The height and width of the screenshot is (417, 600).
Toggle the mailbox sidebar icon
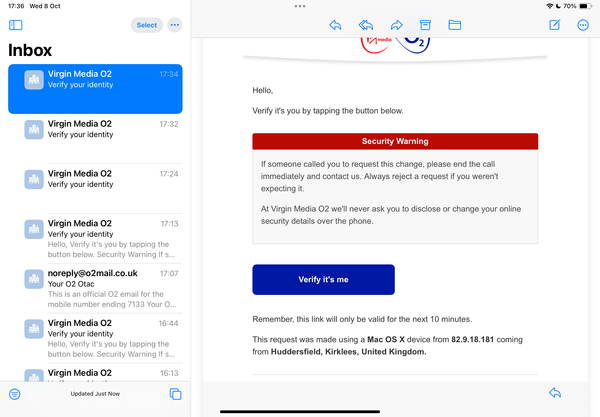coord(16,25)
